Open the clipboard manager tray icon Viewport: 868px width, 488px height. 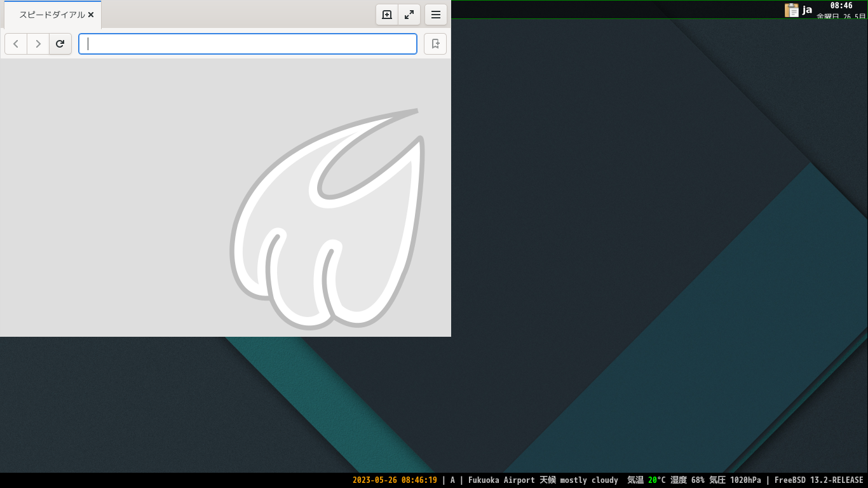(792, 10)
